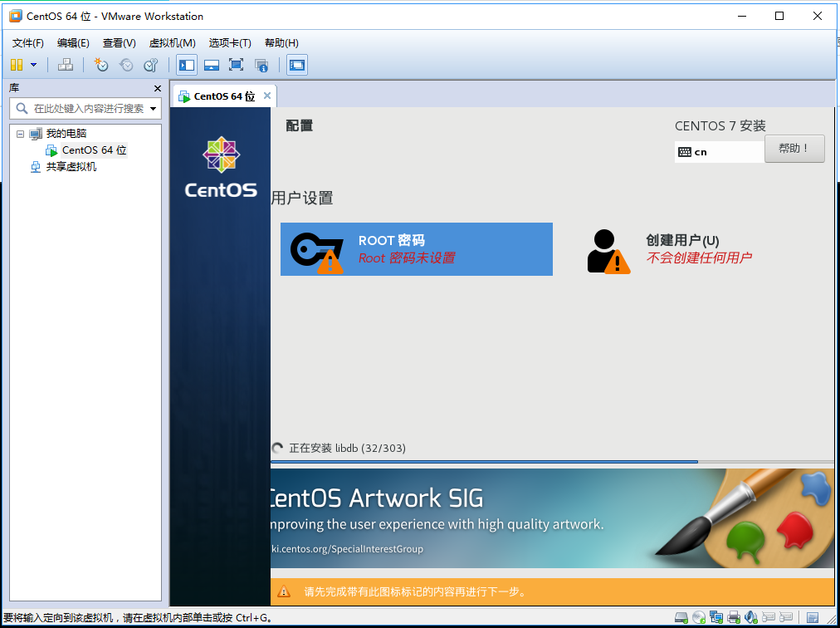Open the 编辑(E) menu
Screen dimensions: 840x628
pyautogui.click(x=73, y=43)
